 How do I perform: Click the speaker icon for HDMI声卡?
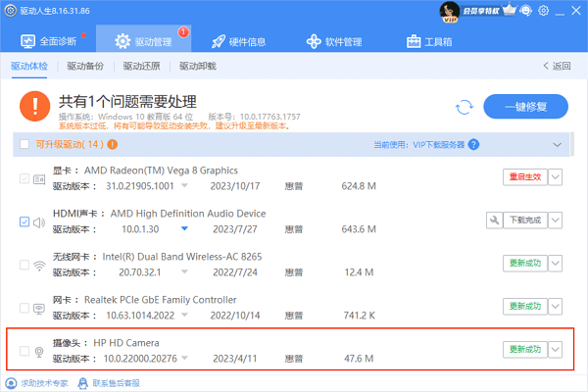coord(39,222)
